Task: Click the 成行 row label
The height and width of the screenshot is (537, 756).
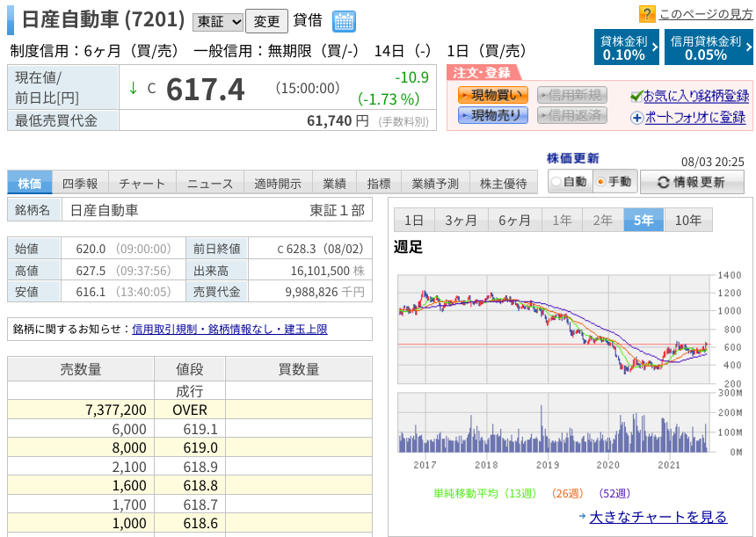Action: click(x=190, y=391)
